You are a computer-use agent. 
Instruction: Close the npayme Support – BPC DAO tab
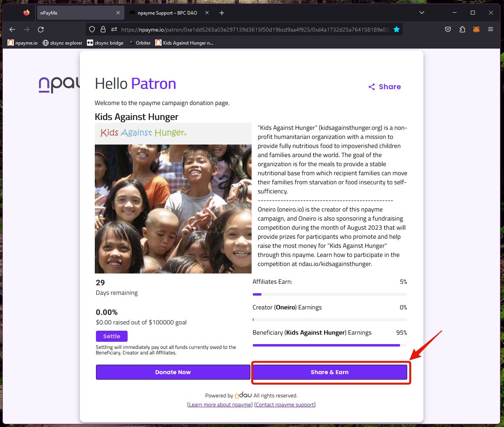click(207, 13)
